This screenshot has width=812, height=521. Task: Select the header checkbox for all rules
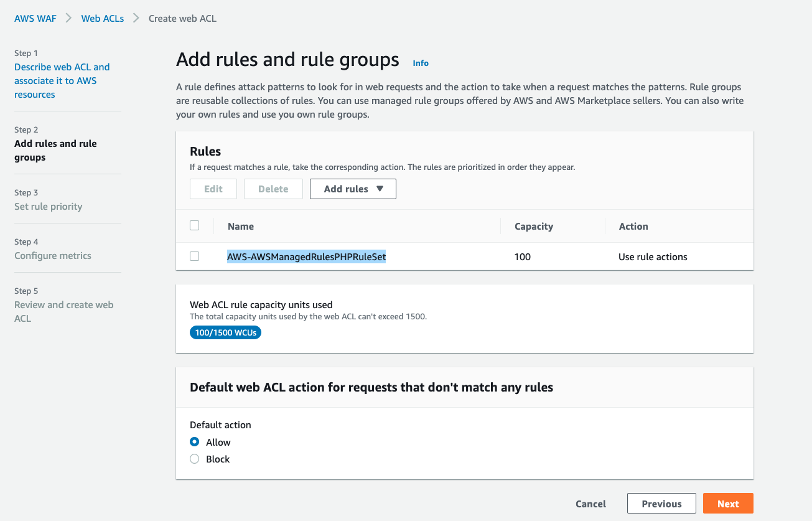point(194,226)
